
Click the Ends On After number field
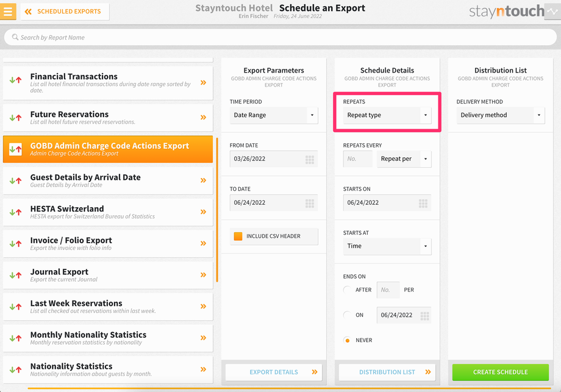pyautogui.click(x=388, y=290)
